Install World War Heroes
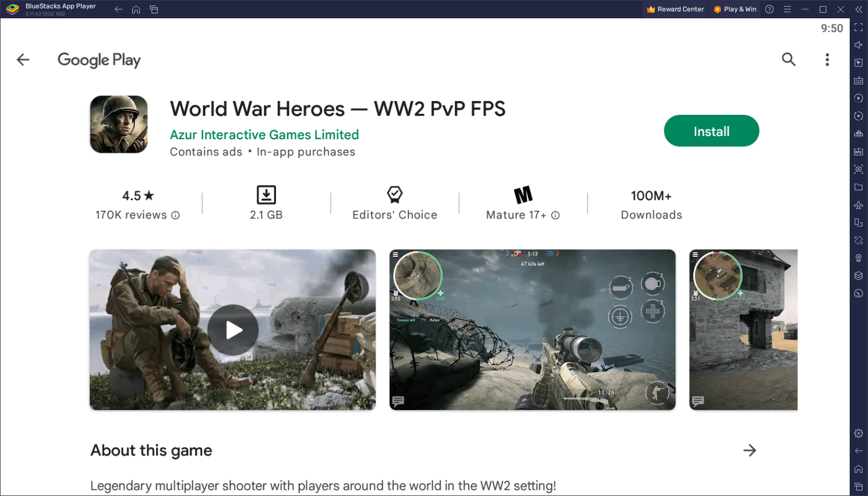 coord(711,131)
